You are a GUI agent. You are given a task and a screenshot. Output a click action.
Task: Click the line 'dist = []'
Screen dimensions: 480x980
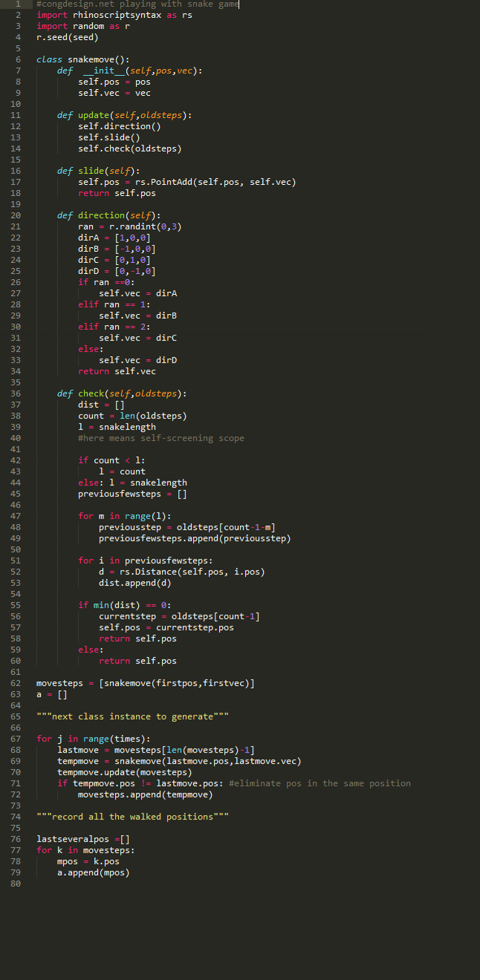(101, 405)
